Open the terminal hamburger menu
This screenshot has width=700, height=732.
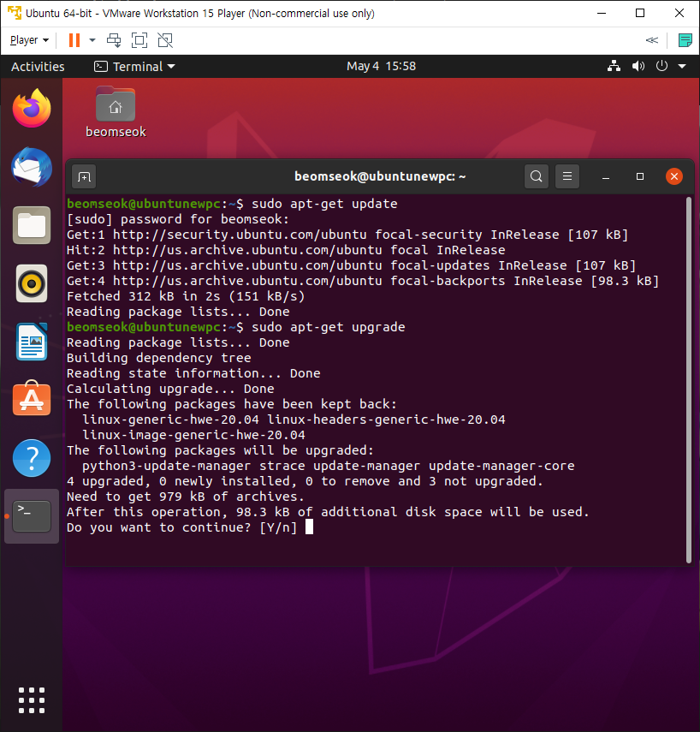tap(567, 176)
